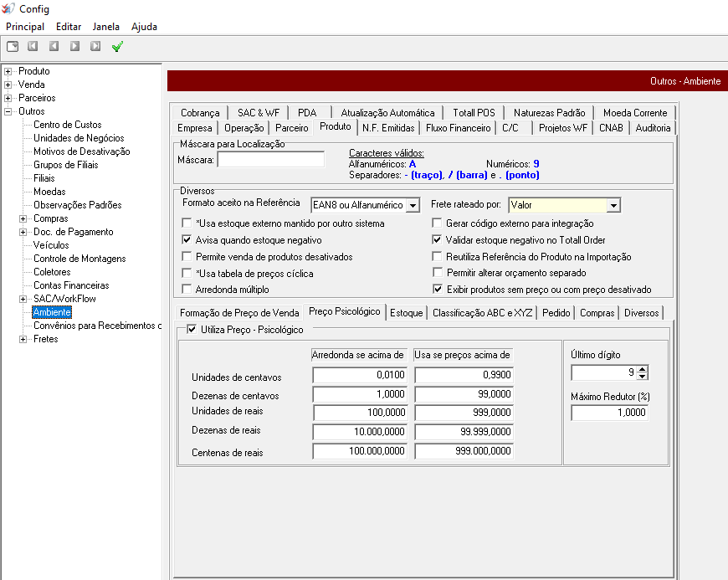728x580 pixels.
Task: Check the 'Arredonda múltiplo' box
Action: 187,290
